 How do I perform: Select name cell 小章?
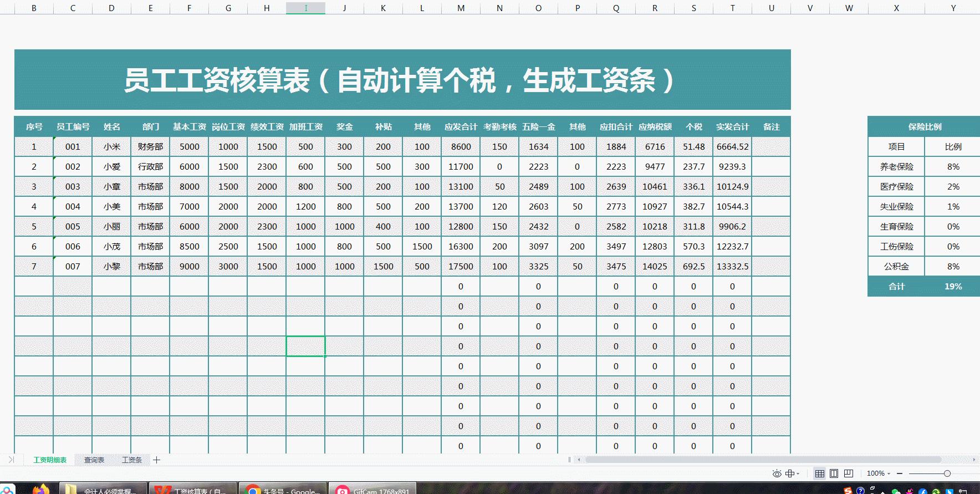[x=112, y=187]
